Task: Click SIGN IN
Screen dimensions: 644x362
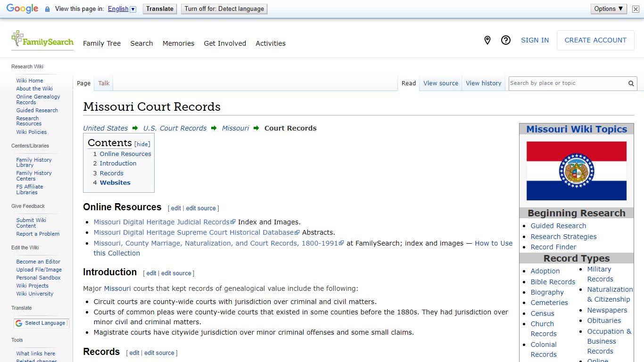Action: point(535,41)
